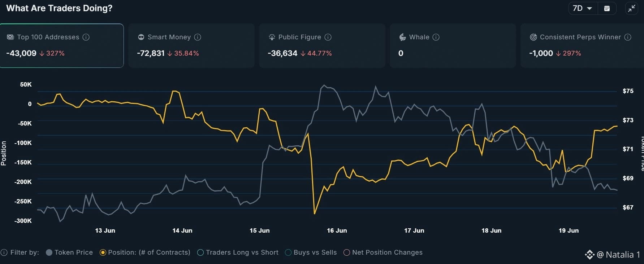The height and width of the screenshot is (264, 644).
Task: Select the Smart Money card
Action: [x=191, y=45]
